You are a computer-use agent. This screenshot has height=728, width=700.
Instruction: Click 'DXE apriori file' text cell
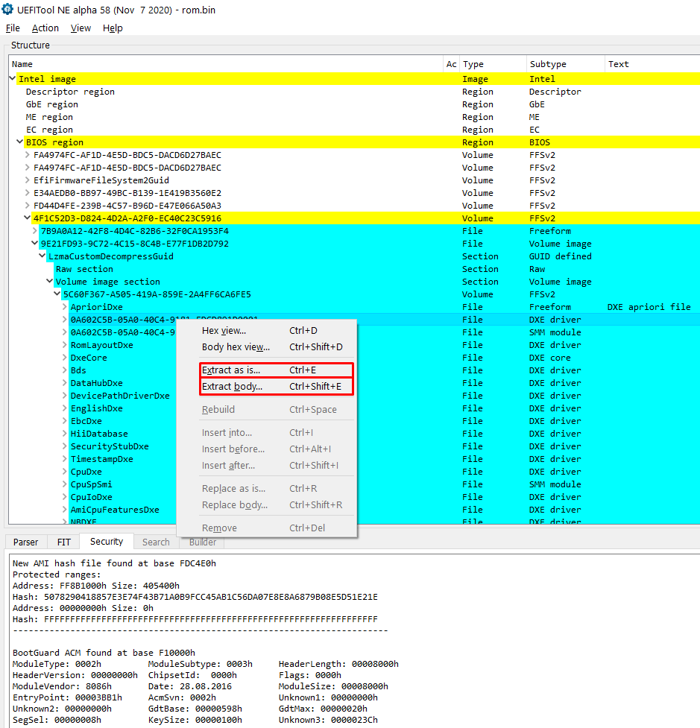649,307
